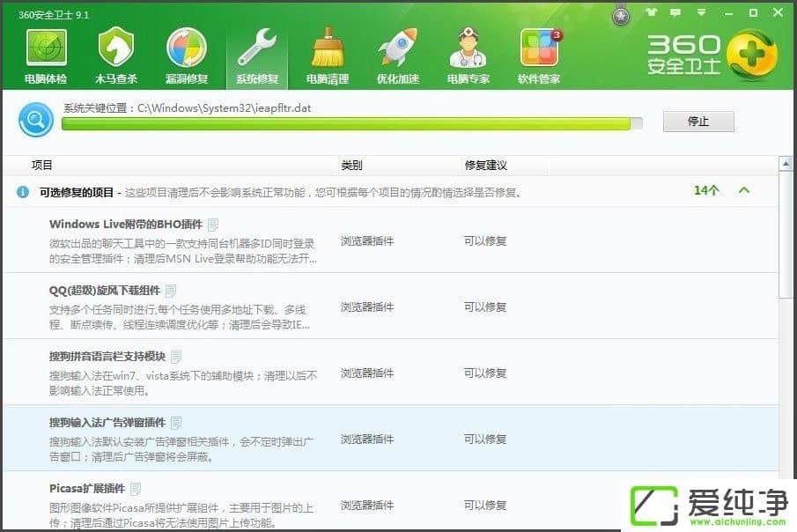Open detail note icon for 搜狗输入法广告弹窗插件
The image size is (797, 532).
[x=176, y=423]
